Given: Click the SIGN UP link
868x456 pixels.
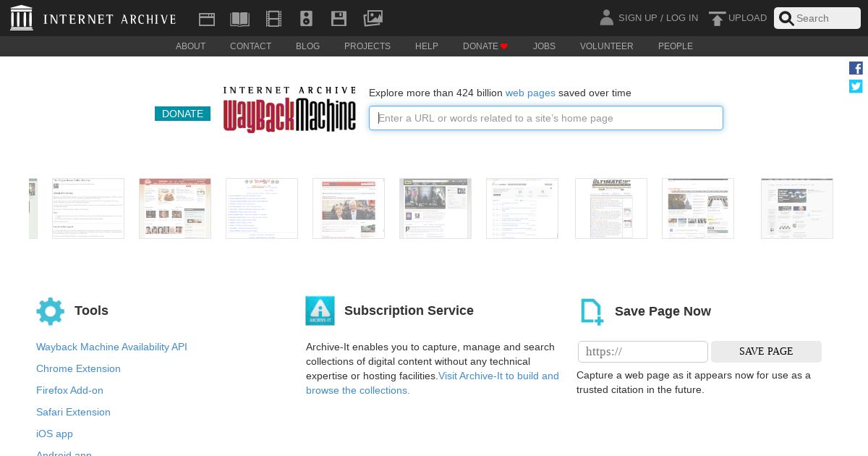Looking at the screenshot, I should (637, 18).
